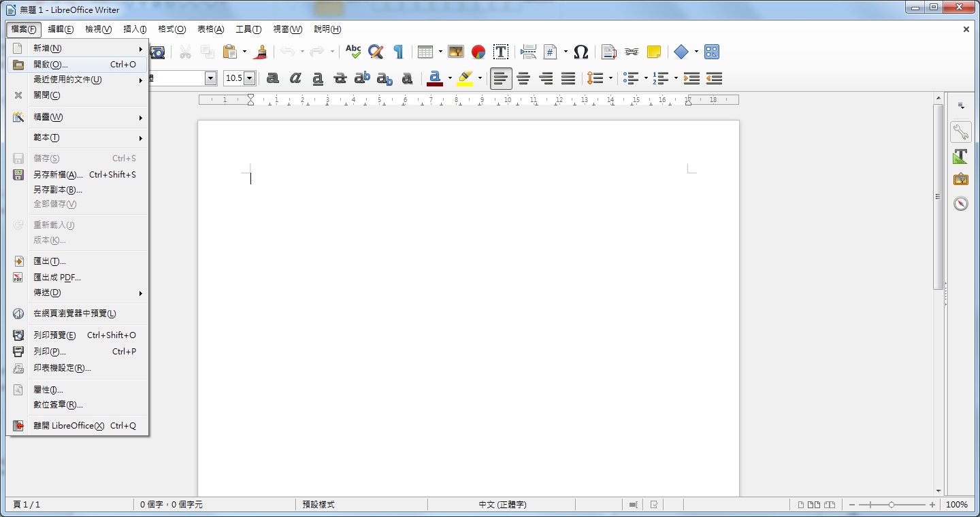
Task: Enable center horizontal alignment
Action: coord(523,78)
